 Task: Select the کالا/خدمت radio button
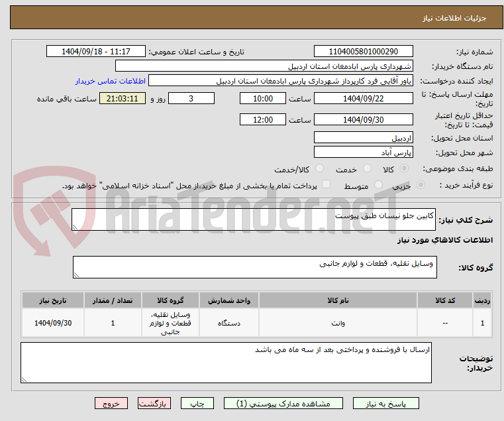pos(319,168)
